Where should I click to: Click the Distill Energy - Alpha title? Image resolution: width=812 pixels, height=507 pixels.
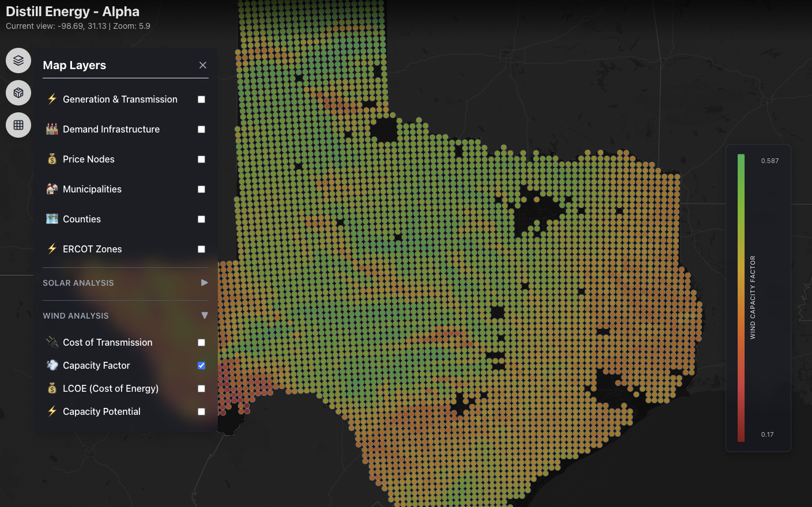72,11
